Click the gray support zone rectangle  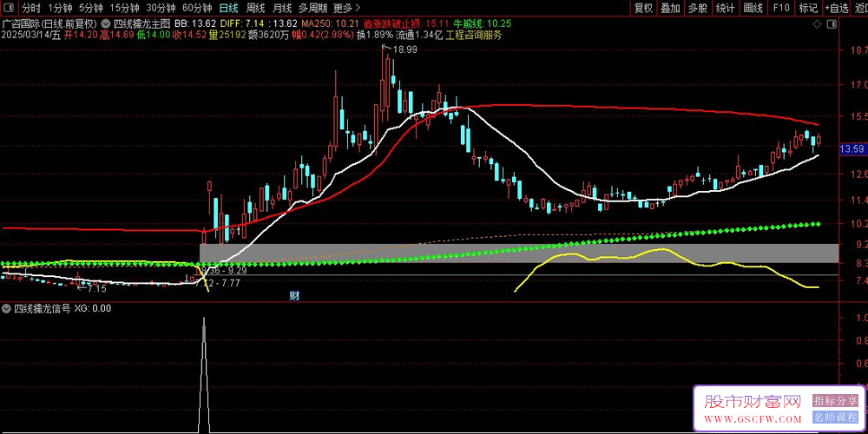point(519,253)
